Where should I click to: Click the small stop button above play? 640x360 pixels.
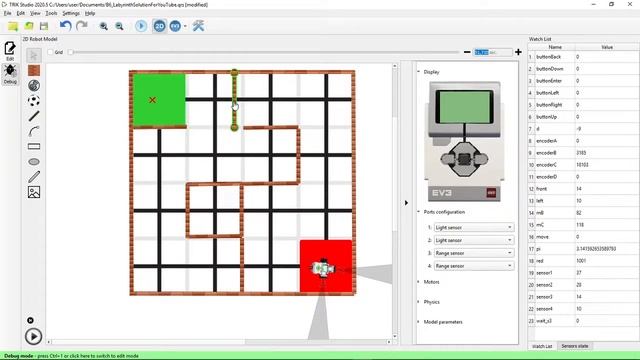[x=30, y=320]
